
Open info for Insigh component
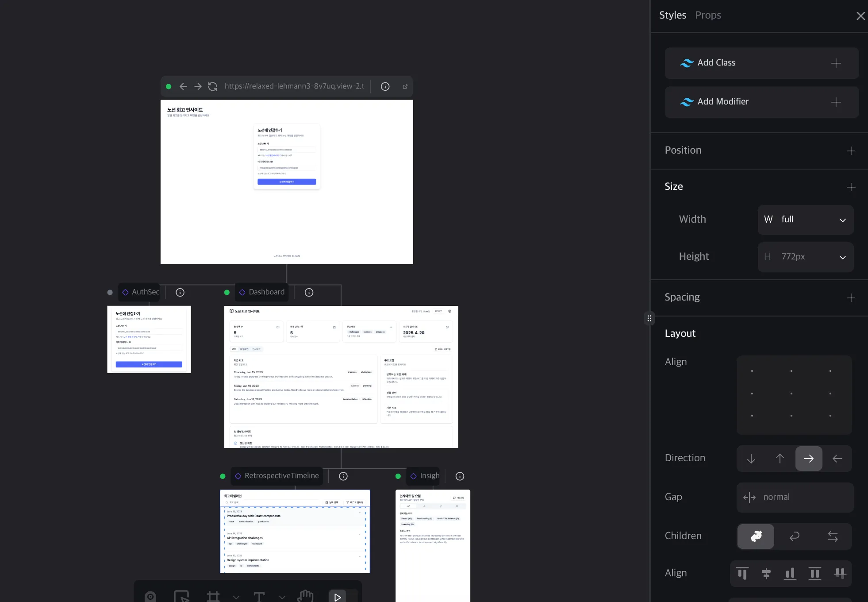(460, 476)
